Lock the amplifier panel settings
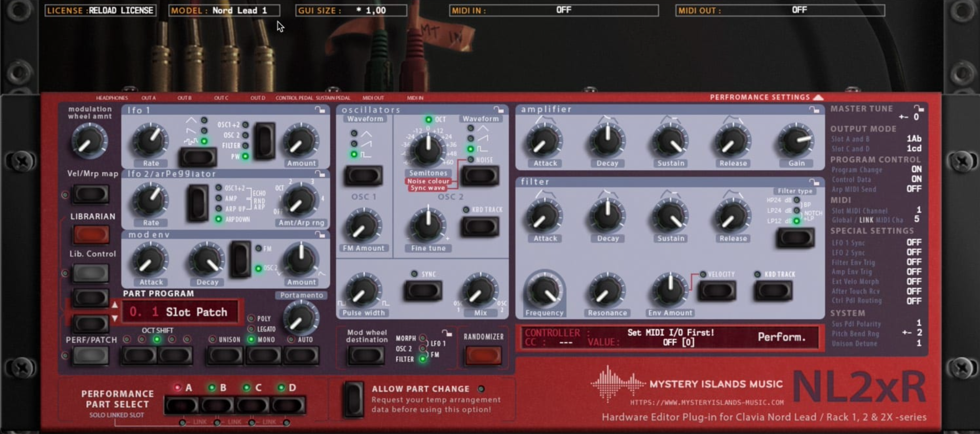 814,109
